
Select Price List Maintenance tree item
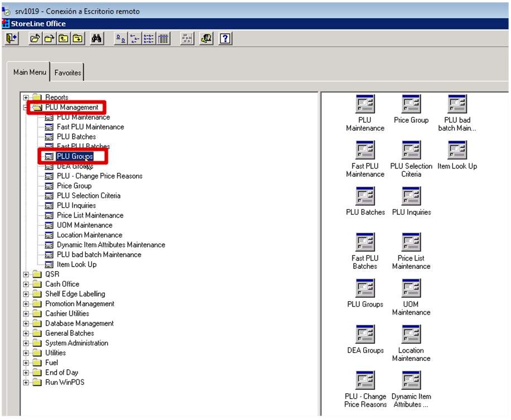[90, 215]
